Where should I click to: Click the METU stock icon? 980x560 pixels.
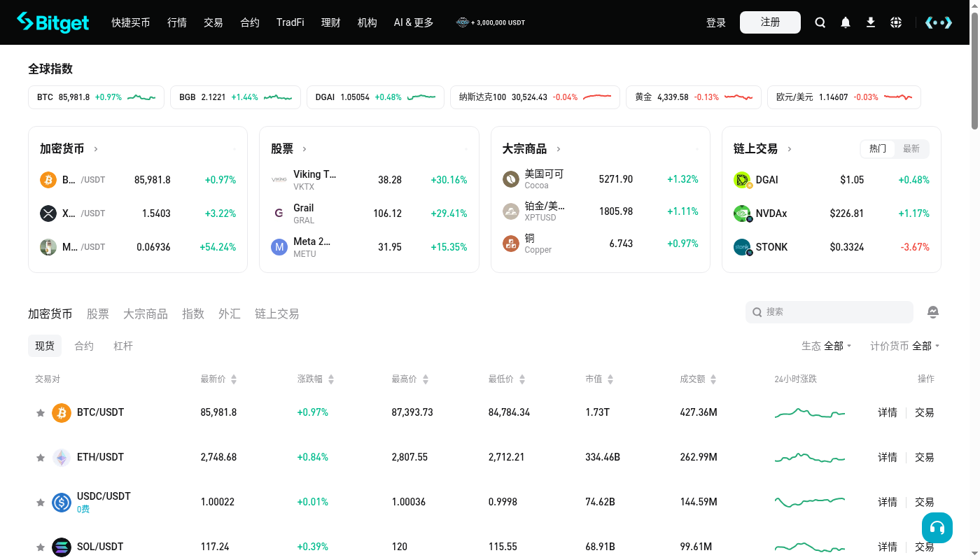[x=279, y=247]
